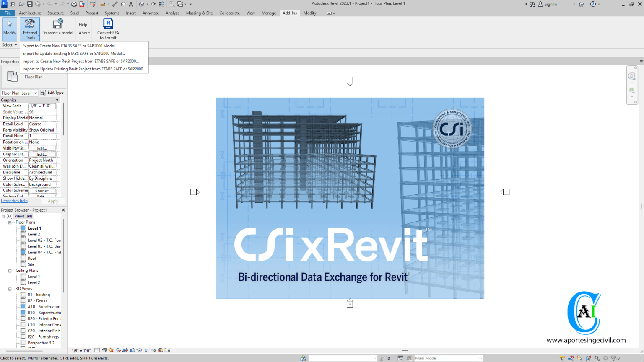This screenshot has width=644, height=362.
Task: Close the Project Browser panel
Action: (63, 210)
